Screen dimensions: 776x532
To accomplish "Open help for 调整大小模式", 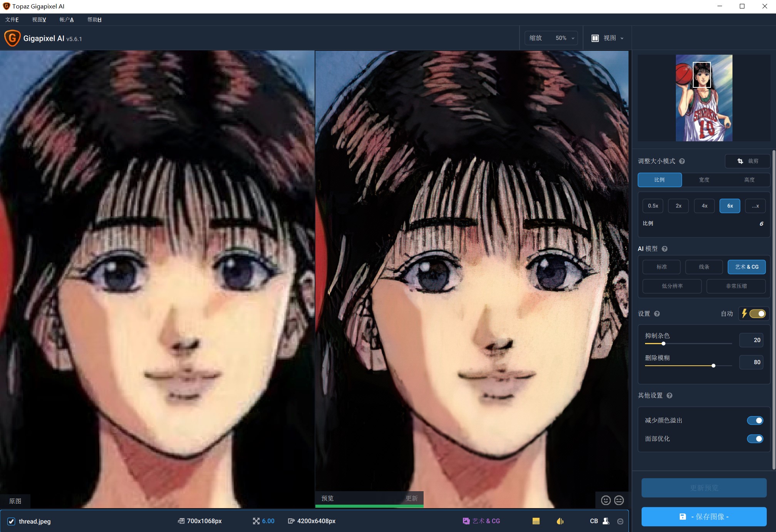I will point(682,161).
